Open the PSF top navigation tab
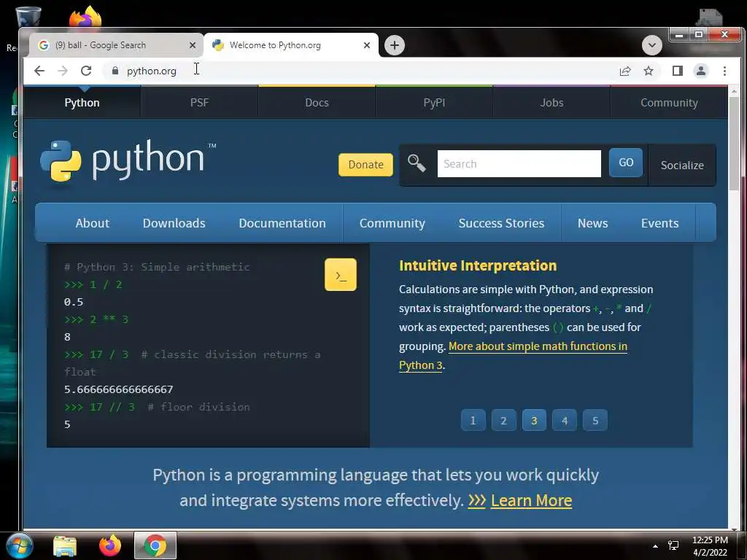The width and height of the screenshot is (747, 560). click(199, 102)
